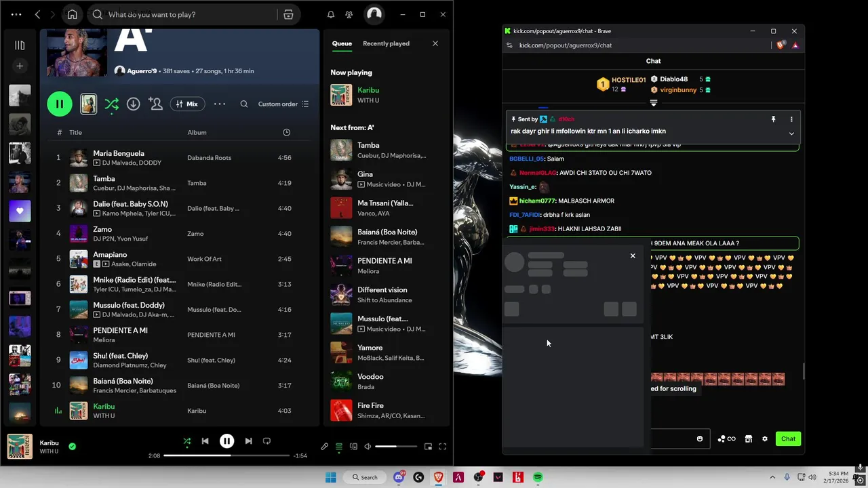Toggle shuffle in the player bar

click(x=187, y=441)
